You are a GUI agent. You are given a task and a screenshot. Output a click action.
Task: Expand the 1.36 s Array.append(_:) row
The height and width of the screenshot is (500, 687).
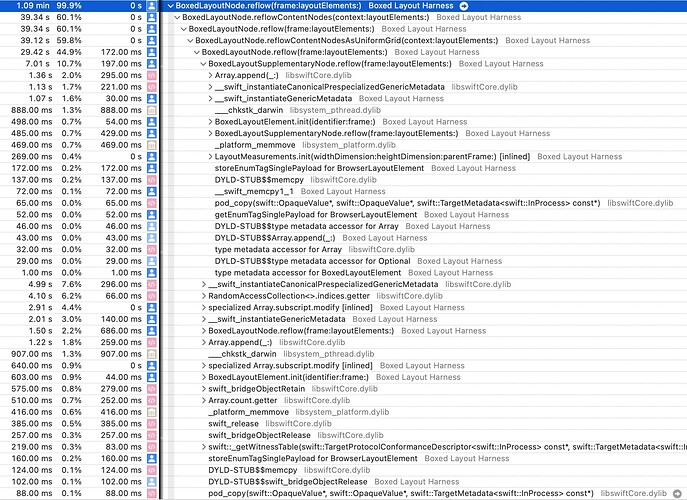210,75
